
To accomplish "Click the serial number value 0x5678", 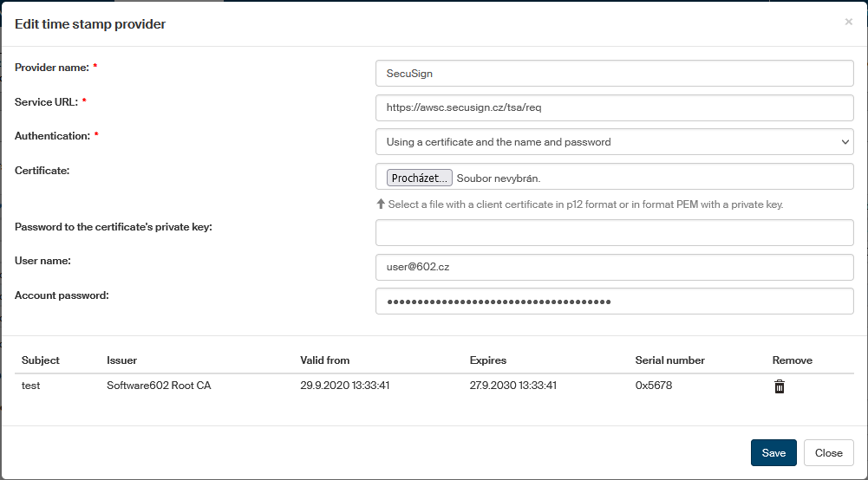I will coord(653,386).
